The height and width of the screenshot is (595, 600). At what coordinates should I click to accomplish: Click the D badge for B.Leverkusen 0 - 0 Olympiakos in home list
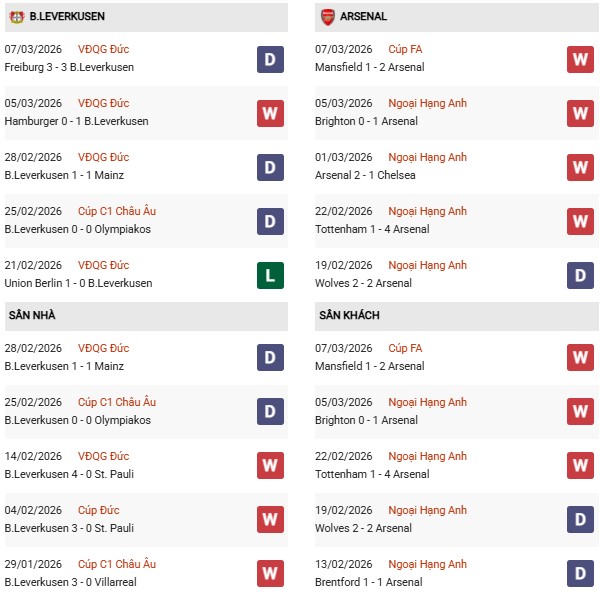pyautogui.click(x=270, y=412)
